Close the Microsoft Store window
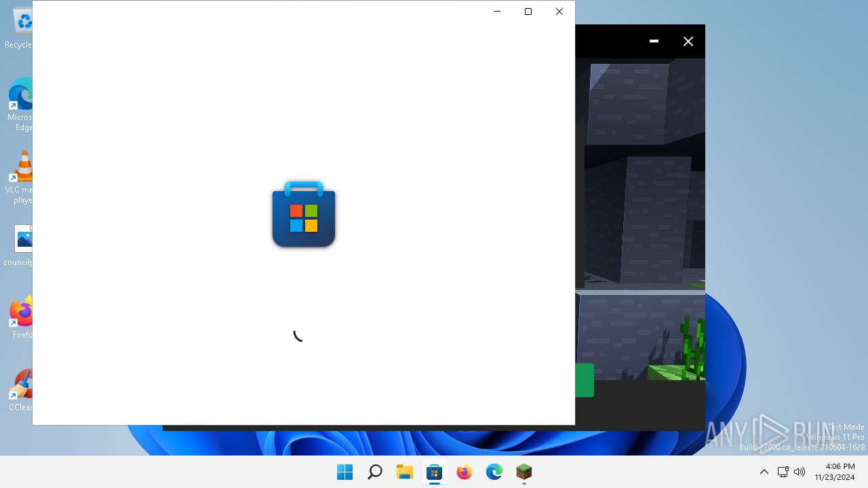The image size is (868, 488). 559,12
